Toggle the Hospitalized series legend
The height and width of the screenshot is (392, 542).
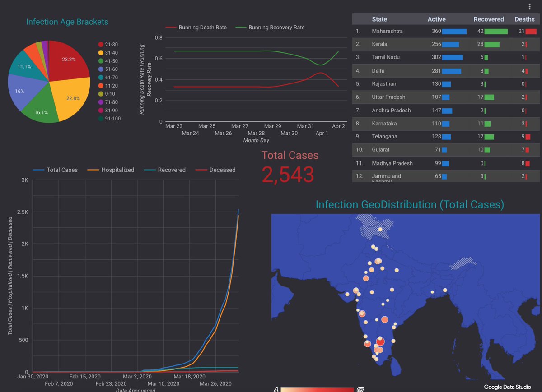pyautogui.click(x=111, y=170)
